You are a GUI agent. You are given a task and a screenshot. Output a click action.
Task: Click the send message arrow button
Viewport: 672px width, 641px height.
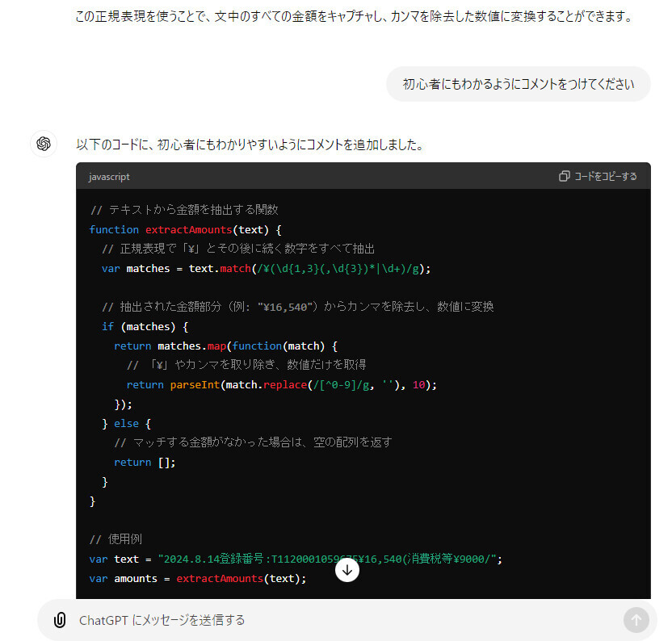point(636,619)
